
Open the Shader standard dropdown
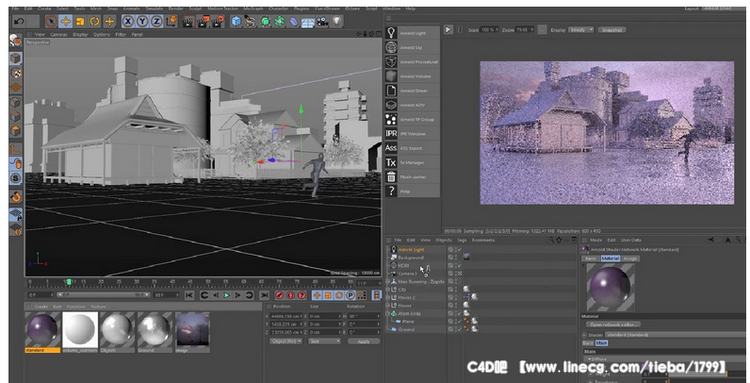(x=674, y=335)
